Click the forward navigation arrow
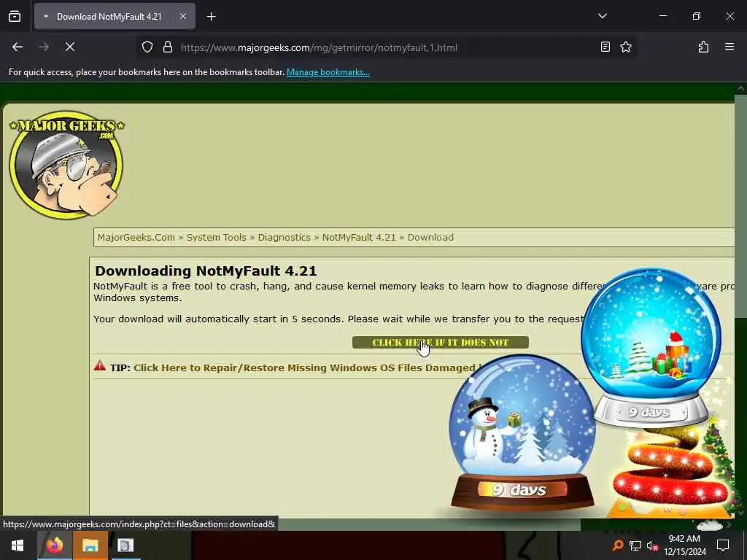 coord(44,47)
